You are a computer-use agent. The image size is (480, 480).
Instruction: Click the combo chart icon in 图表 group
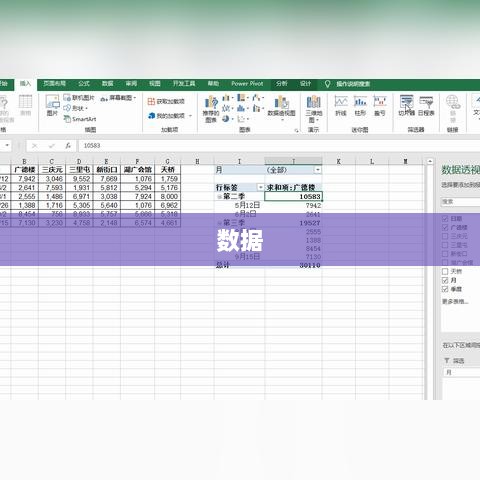click(x=256, y=108)
